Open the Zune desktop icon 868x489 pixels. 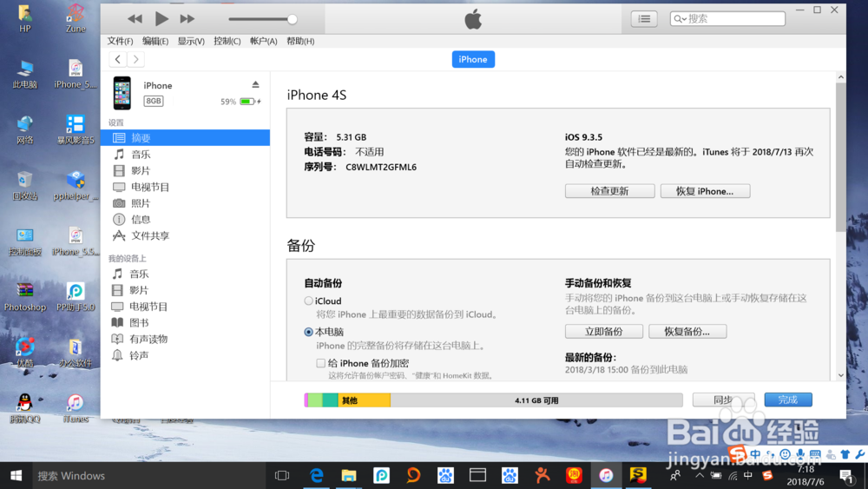pyautogui.click(x=76, y=19)
